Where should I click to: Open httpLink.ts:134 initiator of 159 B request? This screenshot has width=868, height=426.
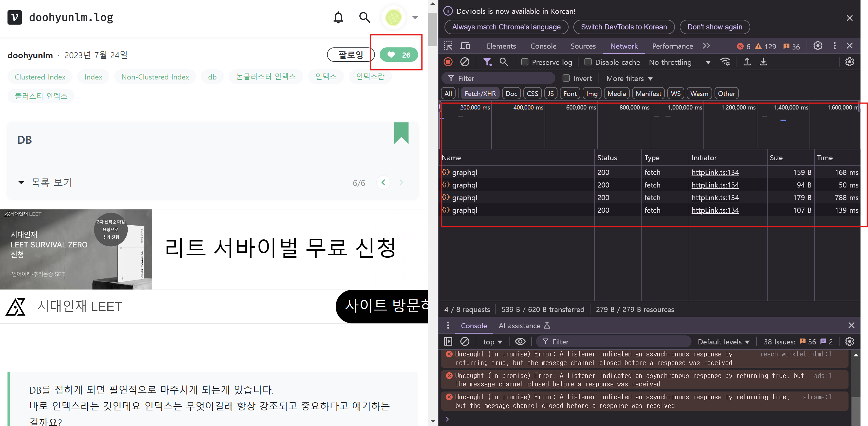[x=715, y=172]
